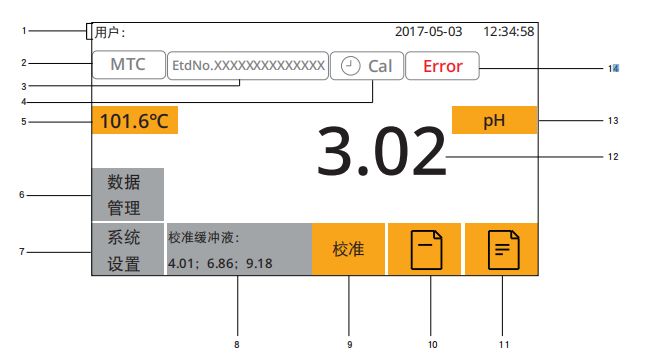This screenshot has height=361, width=651.
Task: View the red Error indicator
Action: tap(442, 66)
